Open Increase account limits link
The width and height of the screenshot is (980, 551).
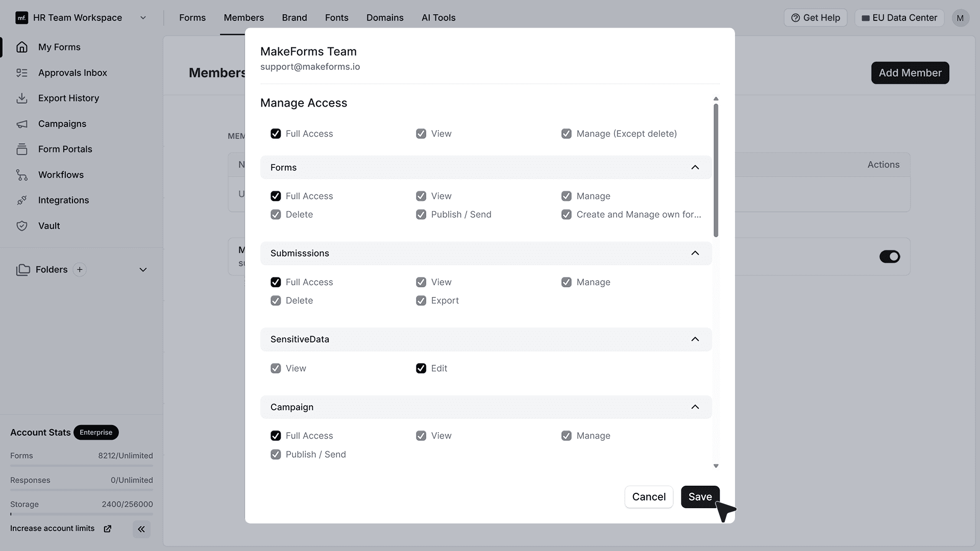click(x=52, y=529)
